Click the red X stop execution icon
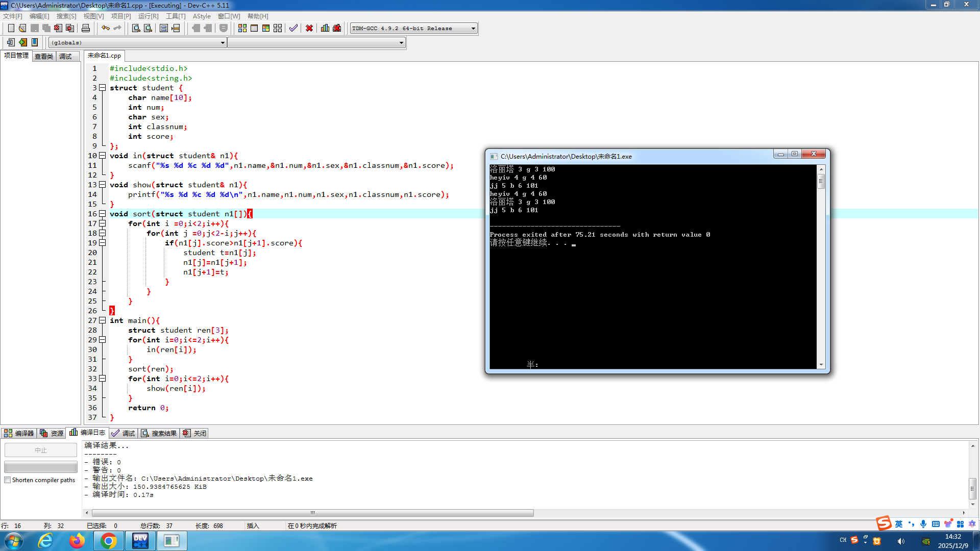Viewport: 980px width, 551px height. (x=309, y=28)
